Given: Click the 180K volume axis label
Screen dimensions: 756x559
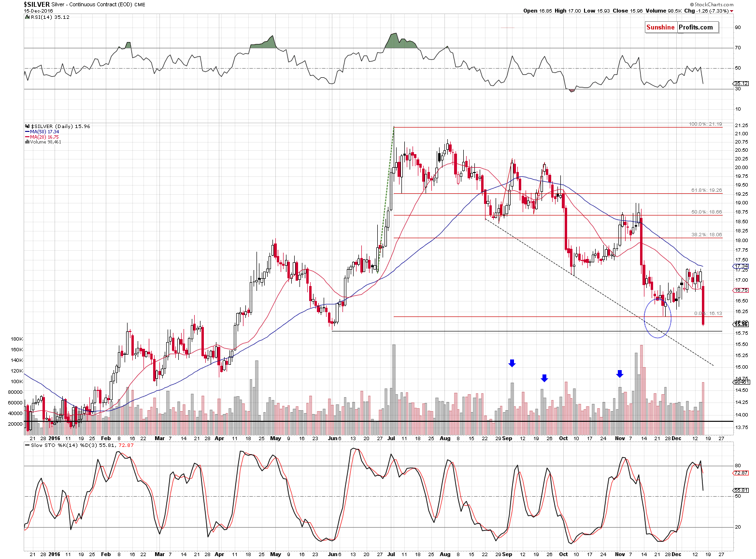Looking at the screenshot, I should [17, 339].
